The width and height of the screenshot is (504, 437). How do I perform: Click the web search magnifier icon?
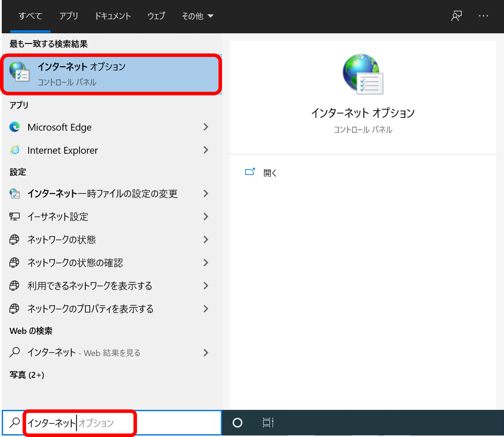click(15, 352)
